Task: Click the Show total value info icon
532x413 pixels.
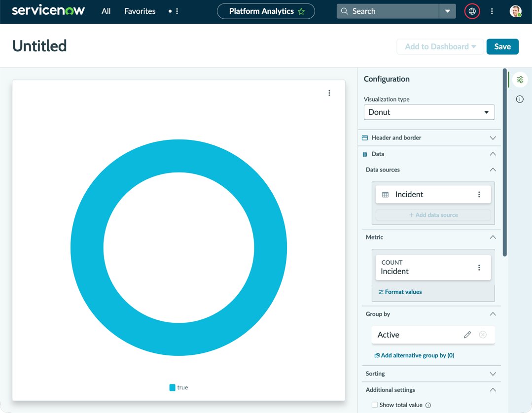Action: point(428,405)
